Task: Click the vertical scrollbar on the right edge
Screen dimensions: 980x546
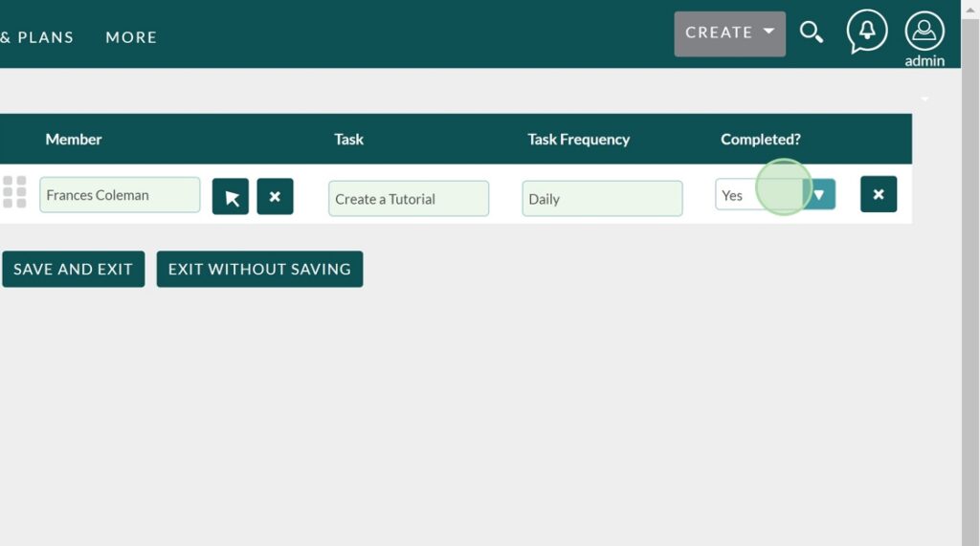Action: click(x=969, y=287)
